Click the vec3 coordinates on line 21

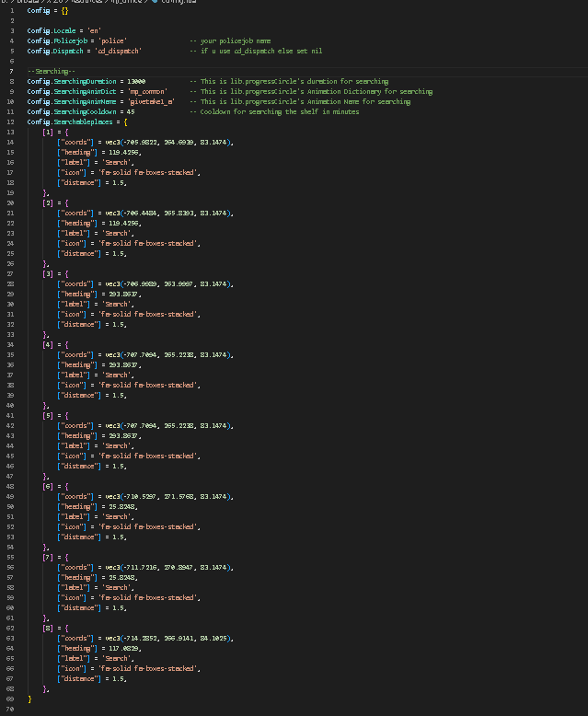pyautogui.click(x=167, y=214)
